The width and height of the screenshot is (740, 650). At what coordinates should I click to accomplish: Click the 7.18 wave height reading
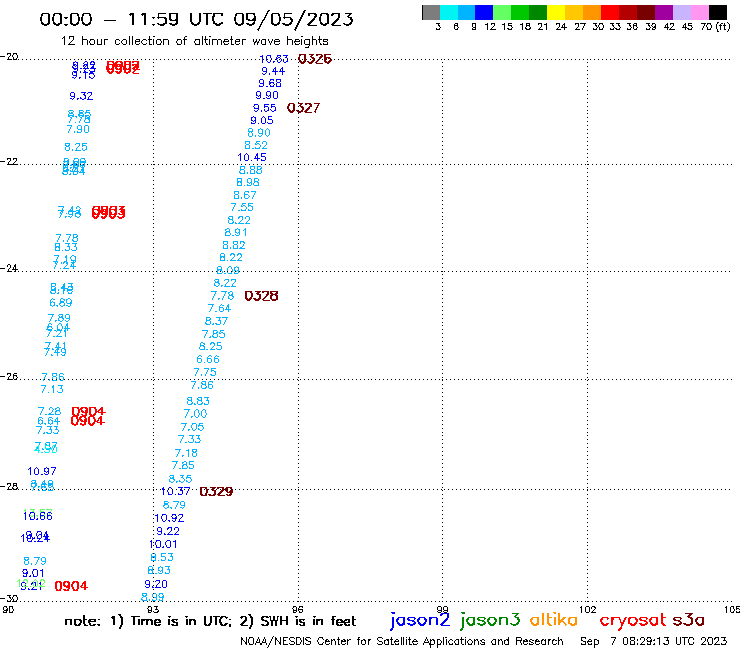coord(186,453)
